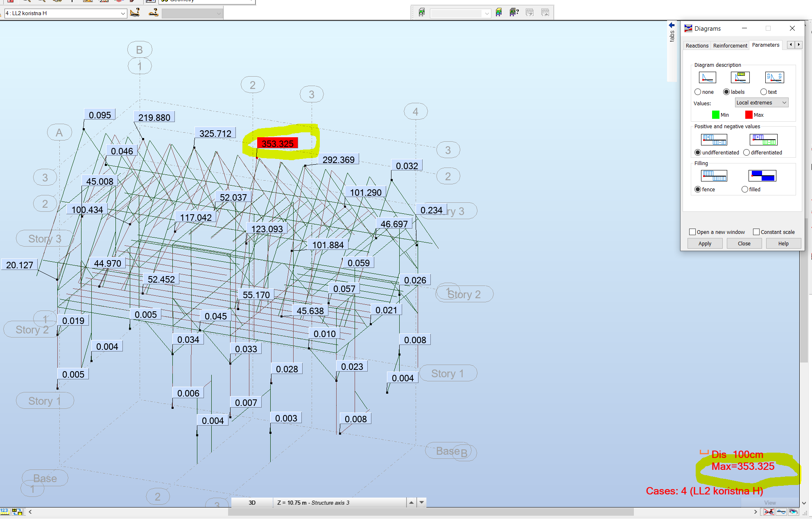Click the Z level scroll arrow on status bar

tap(411, 502)
